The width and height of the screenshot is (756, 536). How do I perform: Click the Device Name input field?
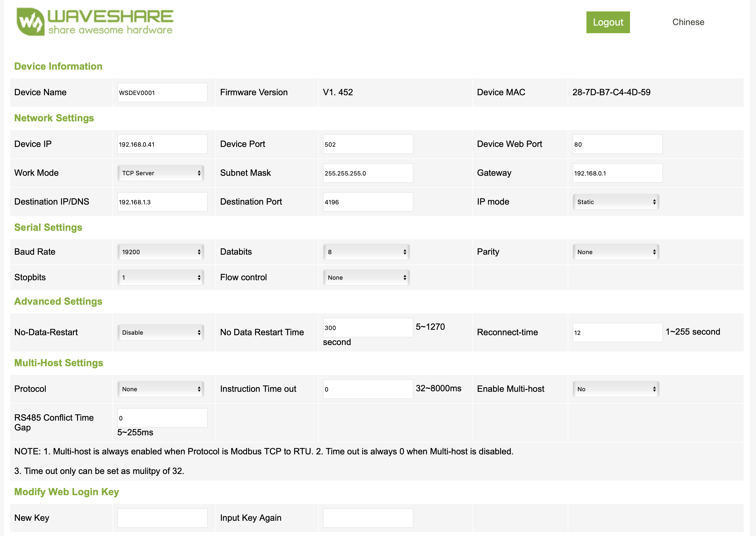(162, 93)
